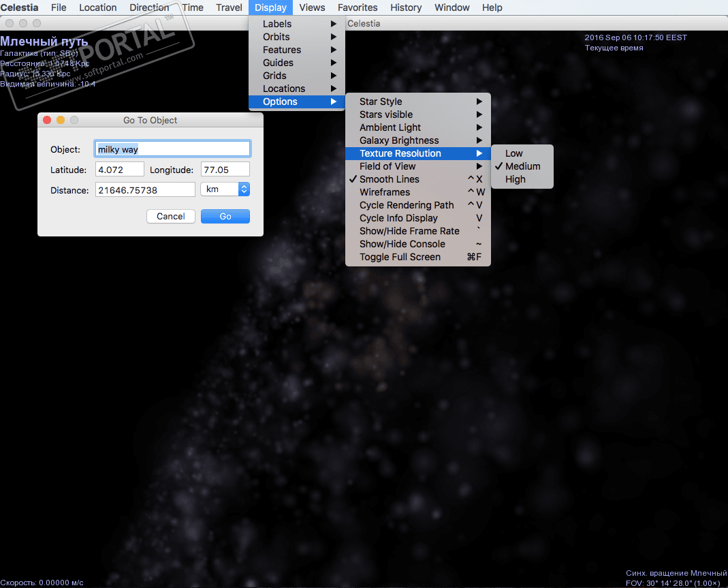The height and width of the screenshot is (588, 728).
Task: Choose Cycle Info Display
Action: 418,218
